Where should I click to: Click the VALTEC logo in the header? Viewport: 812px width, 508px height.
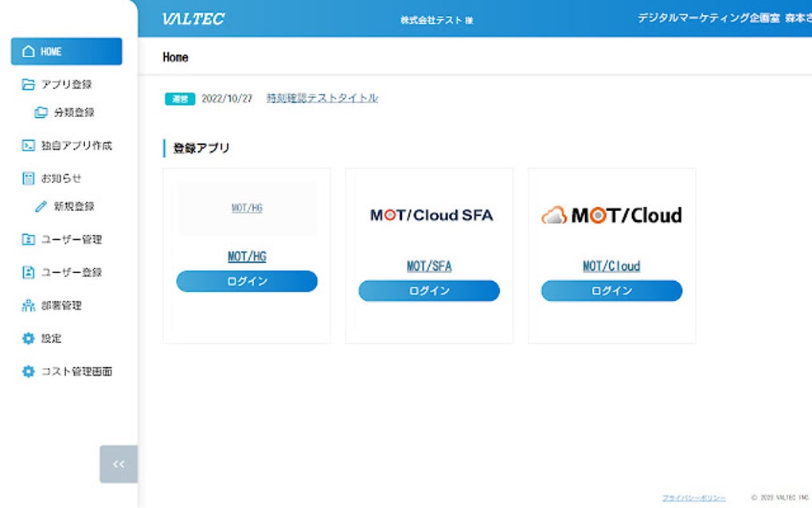[x=195, y=18]
